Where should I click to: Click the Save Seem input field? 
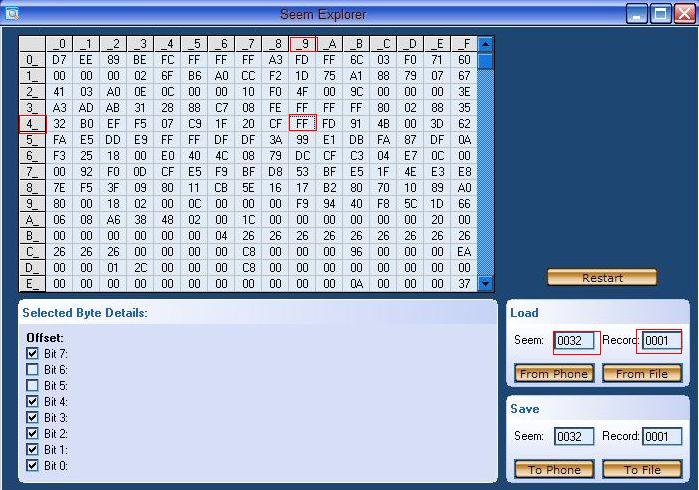point(574,436)
